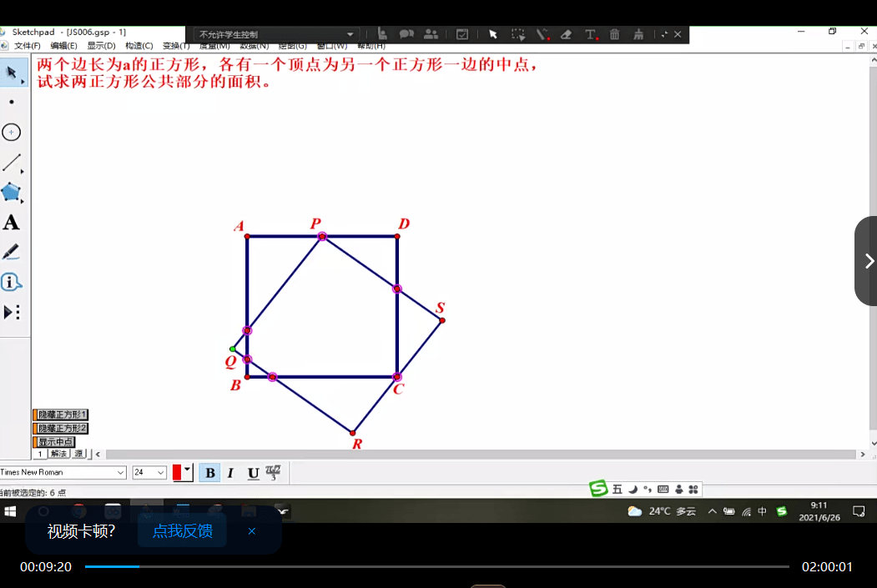Image resolution: width=877 pixels, height=588 pixels.
Task: Insert math notation symbol button
Action: pos(273,473)
